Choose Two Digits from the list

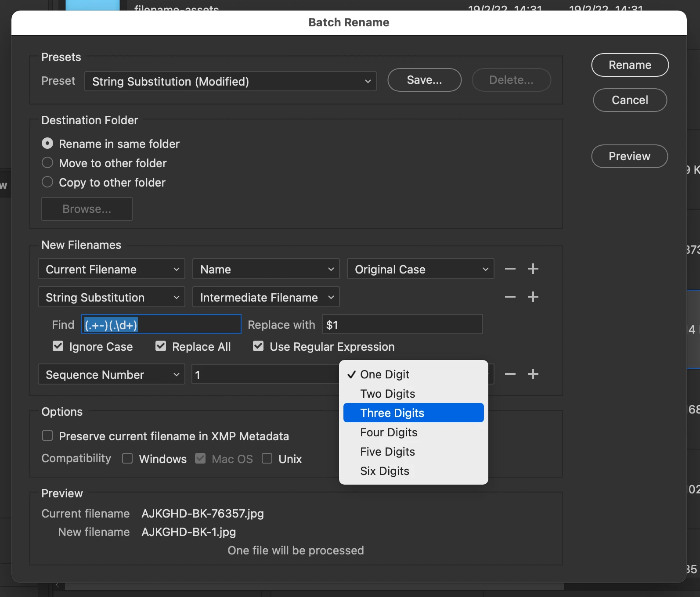click(414, 393)
